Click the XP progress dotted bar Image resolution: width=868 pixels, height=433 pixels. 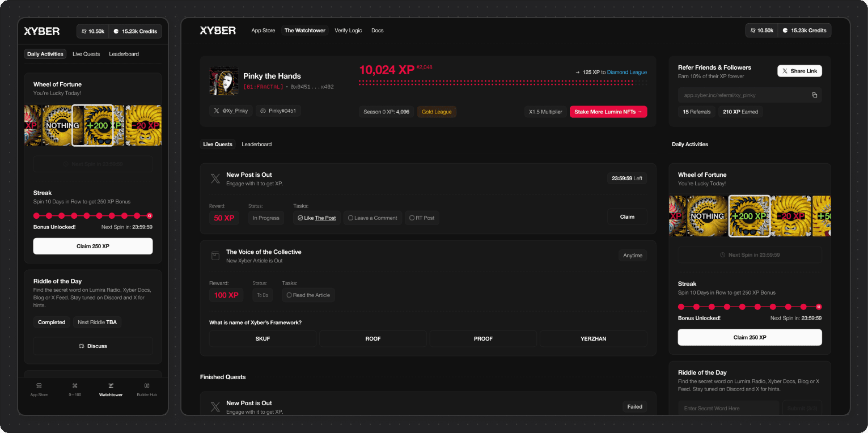coord(503,83)
